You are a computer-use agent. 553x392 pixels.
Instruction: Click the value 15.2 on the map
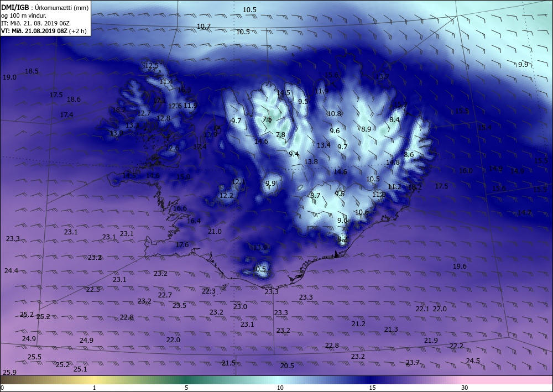point(400,104)
